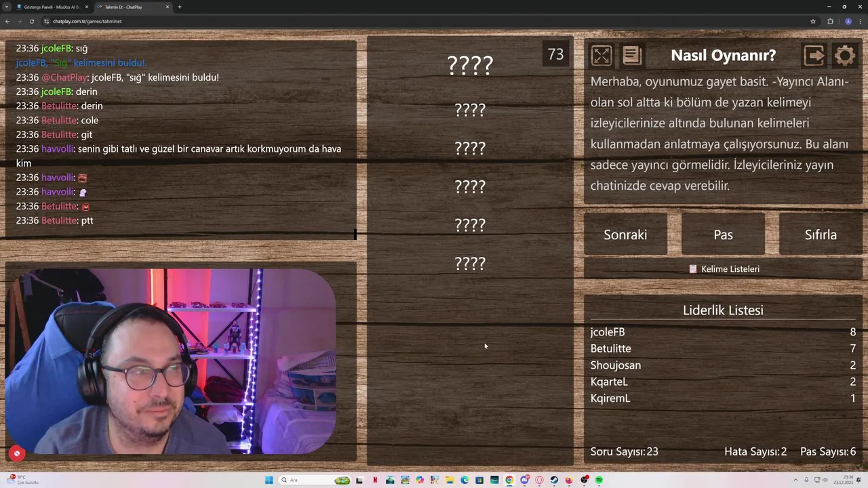The width and height of the screenshot is (868, 488).
Task: Open Netflix from the taskbar
Action: point(375,480)
